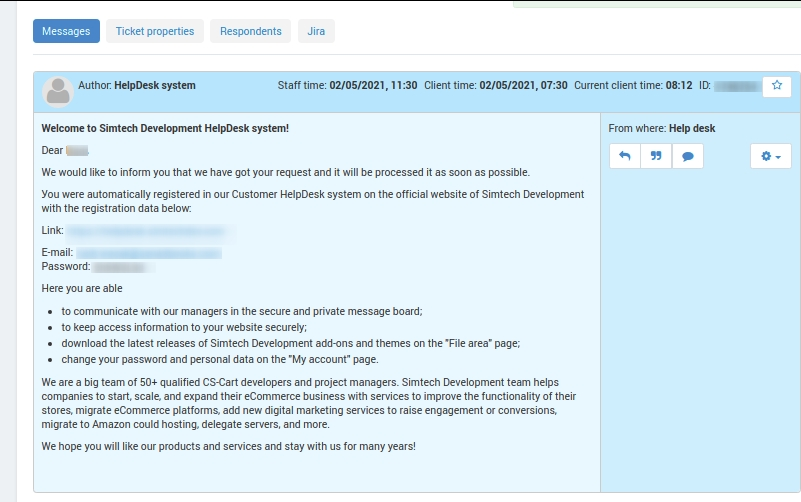Image resolution: width=801 pixels, height=502 pixels.
Task: Quote the message using quotation marks icon
Action: click(x=656, y=156)
